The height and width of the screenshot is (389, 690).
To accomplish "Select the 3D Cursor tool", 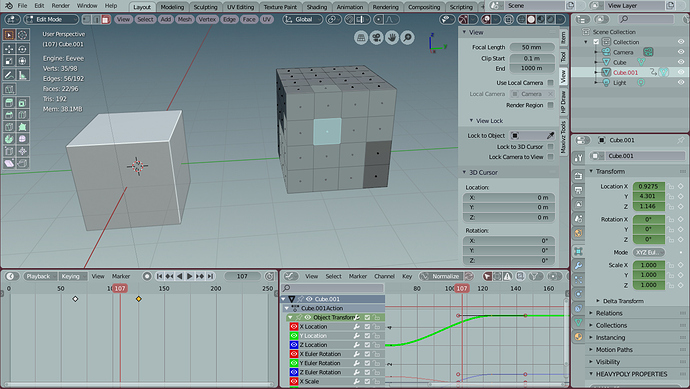I will click(x=22, y=34).
